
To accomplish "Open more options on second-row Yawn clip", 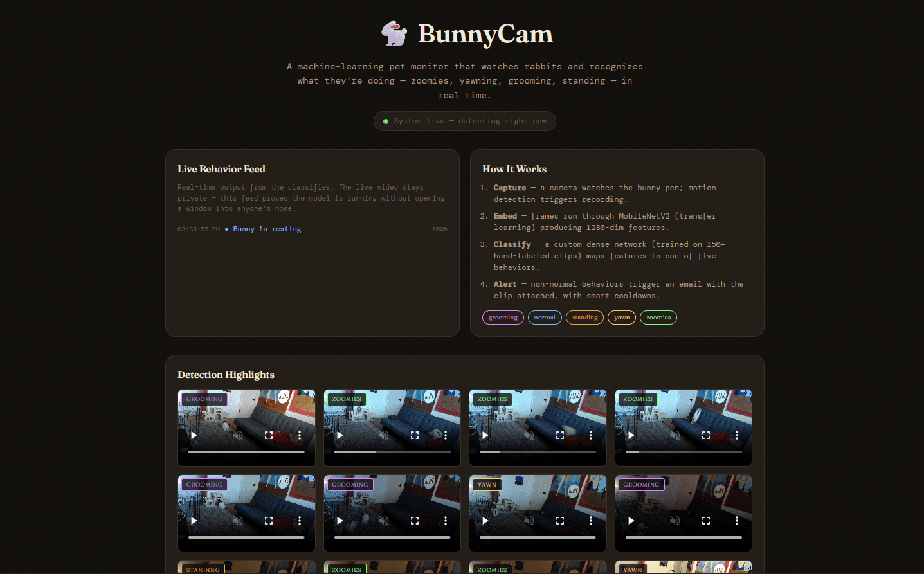I will click(x=591, y=521).
